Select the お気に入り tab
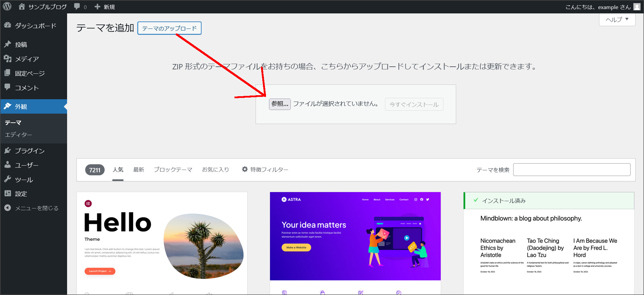Screen dimensions: 644x295 pyautogui.click(x=215, y=170)
